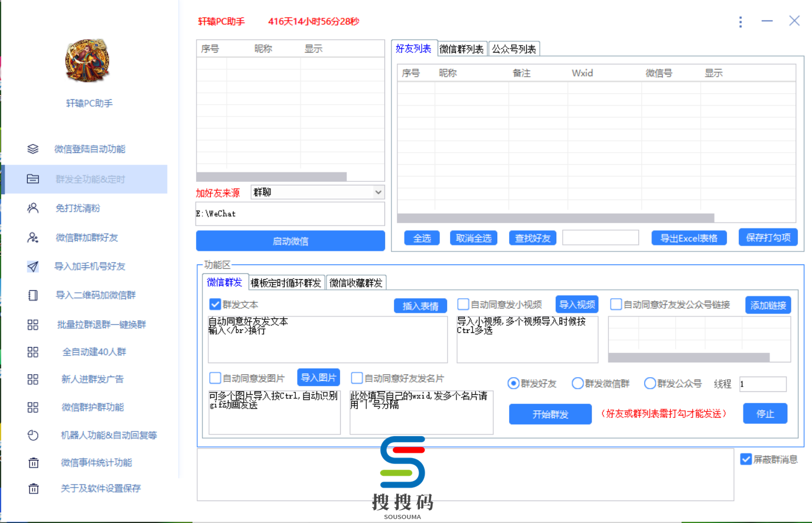Click the 启动微信 button
The image size is (812, 523).
(x=291, y=241)
